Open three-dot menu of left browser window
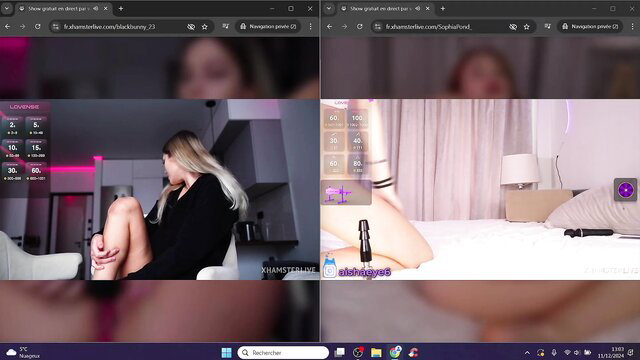This screenshot has width=640, height=360. (311, 27)
